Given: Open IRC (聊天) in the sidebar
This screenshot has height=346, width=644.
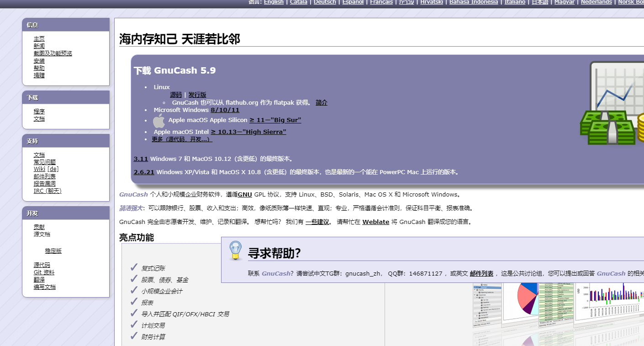Looking at the screenshot, I should click(x=48, y=191).
